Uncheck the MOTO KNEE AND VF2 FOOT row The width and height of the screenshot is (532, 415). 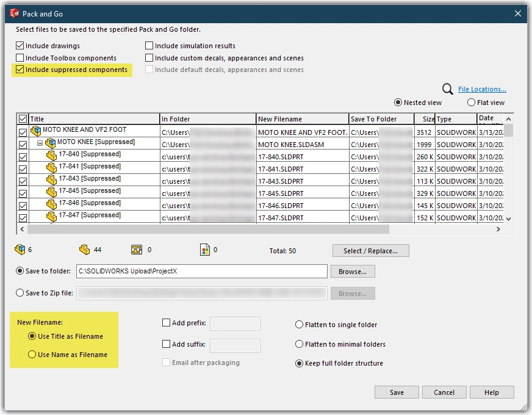[x=23, y=132]
